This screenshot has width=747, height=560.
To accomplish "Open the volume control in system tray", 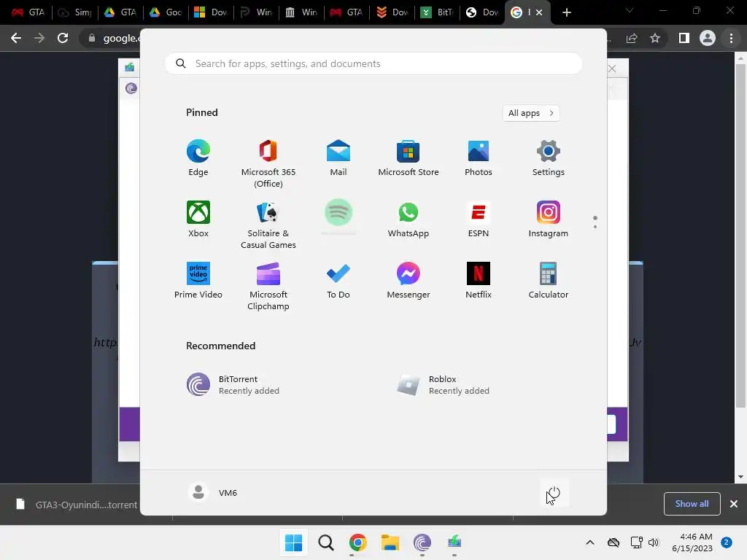I will (654, 542).
